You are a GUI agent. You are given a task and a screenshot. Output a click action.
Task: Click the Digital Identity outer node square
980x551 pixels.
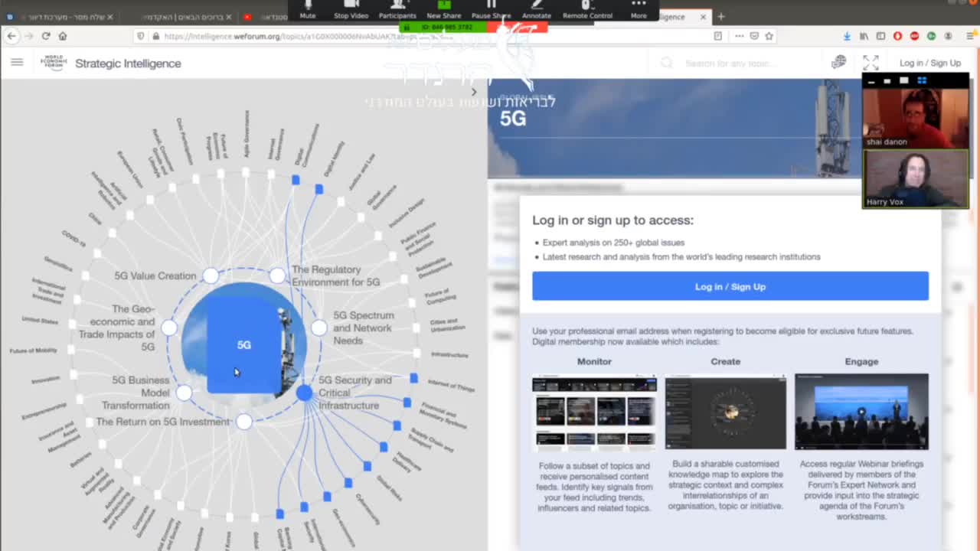[x=318, y=188]
